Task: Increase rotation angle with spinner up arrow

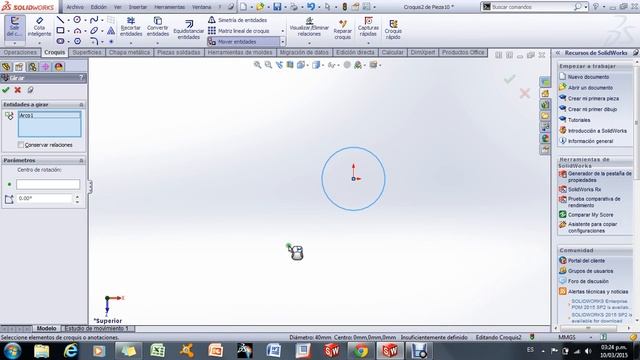Action: 77,196
